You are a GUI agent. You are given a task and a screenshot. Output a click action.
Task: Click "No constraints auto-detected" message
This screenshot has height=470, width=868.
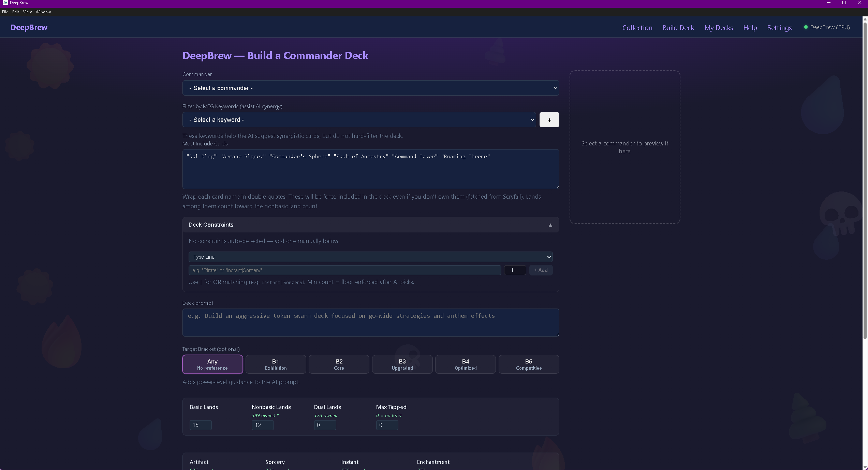264,241
